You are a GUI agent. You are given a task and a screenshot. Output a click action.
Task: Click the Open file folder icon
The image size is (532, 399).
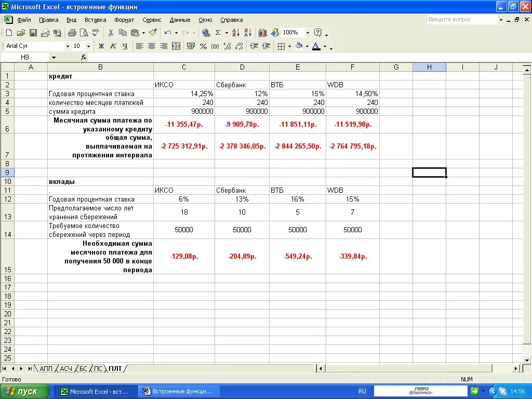click(21, 33)
